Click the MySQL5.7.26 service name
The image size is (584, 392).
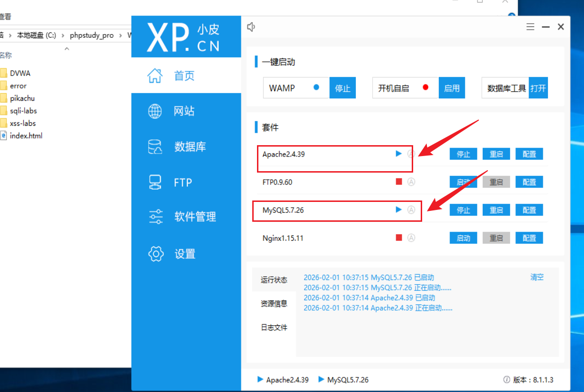pyautogui.click(x=283, y=210)
